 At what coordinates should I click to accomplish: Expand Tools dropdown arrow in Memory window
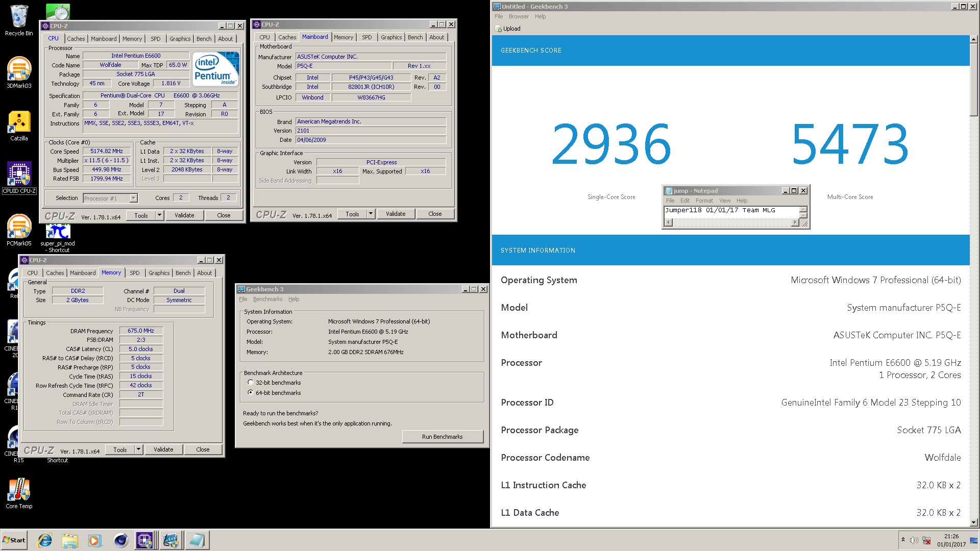pyautogui.click(x=138, y=449)
